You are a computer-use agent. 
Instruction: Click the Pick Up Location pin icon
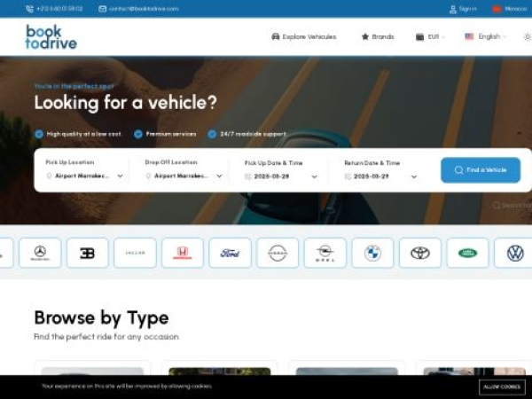pos(49,176)
